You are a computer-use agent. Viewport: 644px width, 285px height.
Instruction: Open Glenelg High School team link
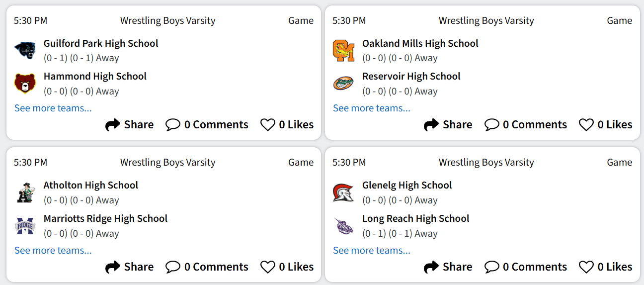(406, 185)
